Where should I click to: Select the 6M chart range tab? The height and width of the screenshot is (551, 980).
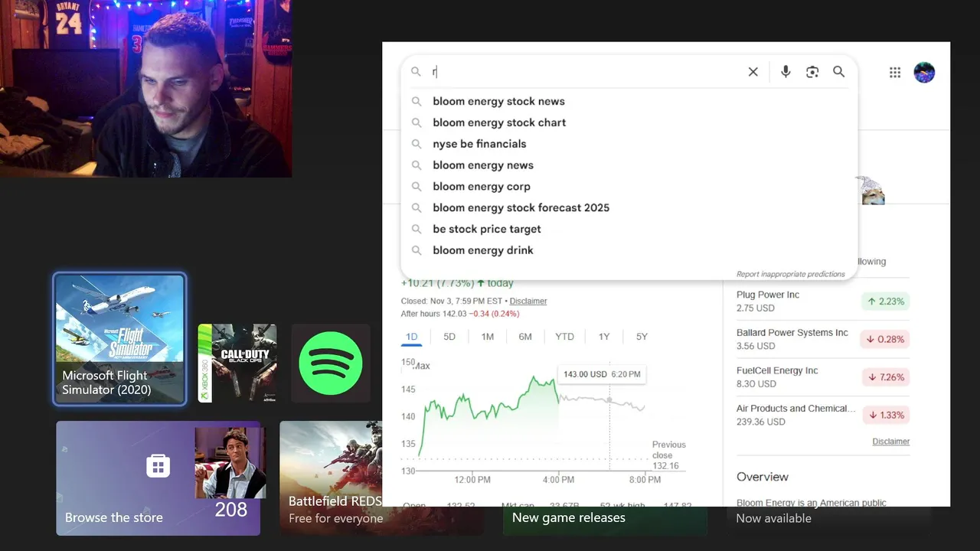point(525,337)
